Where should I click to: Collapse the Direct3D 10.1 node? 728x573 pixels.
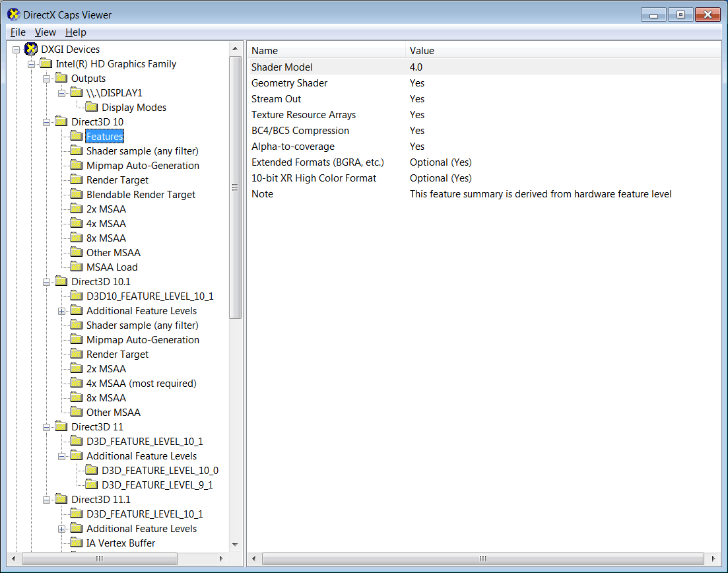(x=46, y=282)
